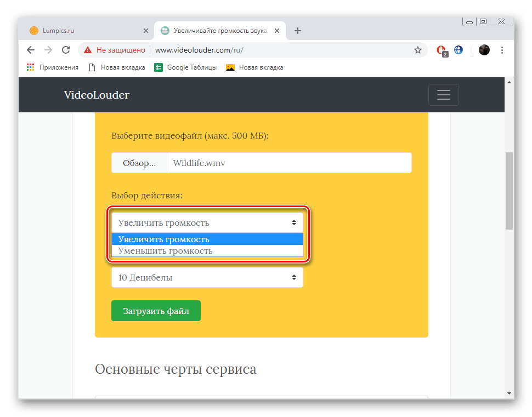Open the extension showing badge number 2

pyautogui.click(x=440, y=50)
